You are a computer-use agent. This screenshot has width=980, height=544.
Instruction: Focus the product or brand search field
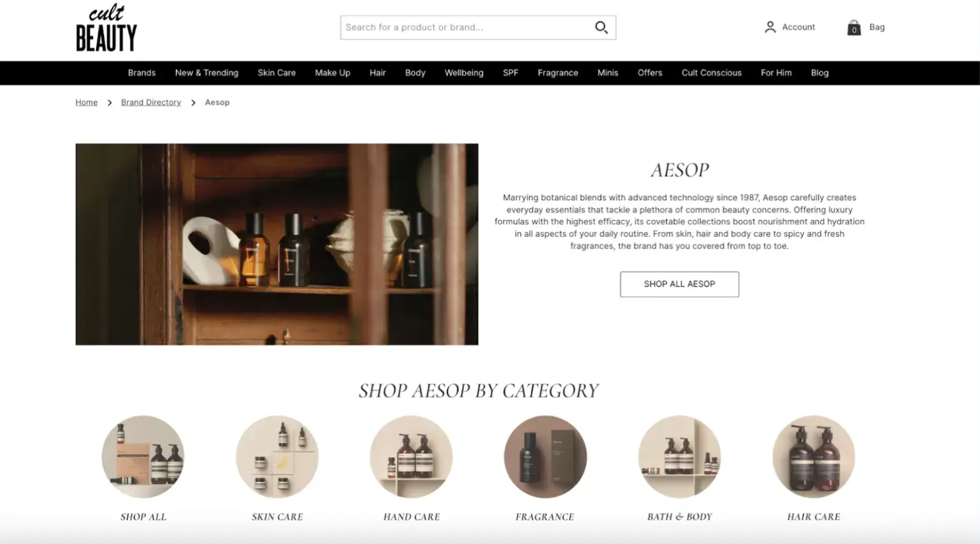pyautogui.click(x=468, y=27)
